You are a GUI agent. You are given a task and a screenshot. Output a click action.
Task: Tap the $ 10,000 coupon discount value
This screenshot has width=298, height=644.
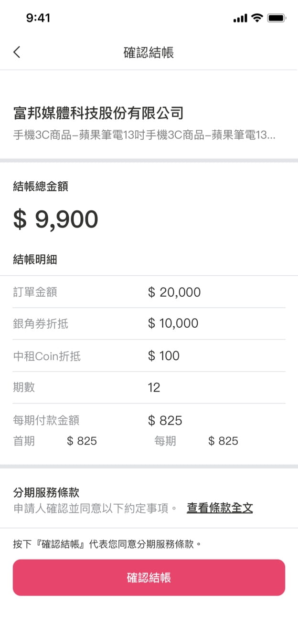click(x=173, y=323)
